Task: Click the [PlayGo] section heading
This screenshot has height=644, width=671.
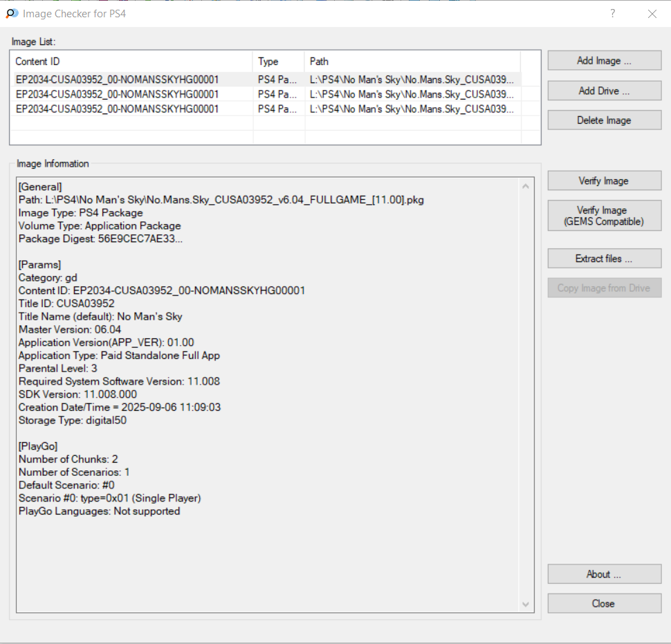Action: pyautogui.click(x=38, y=446)
